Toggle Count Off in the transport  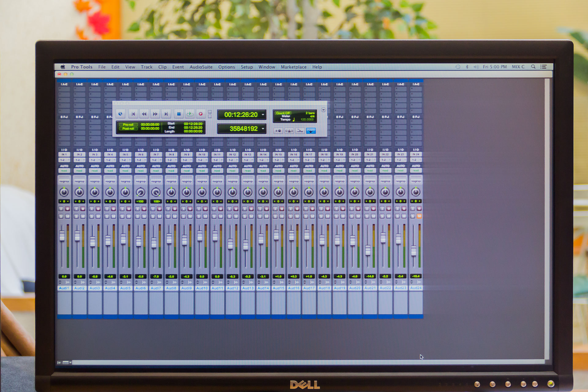click(x=283, y=113)
